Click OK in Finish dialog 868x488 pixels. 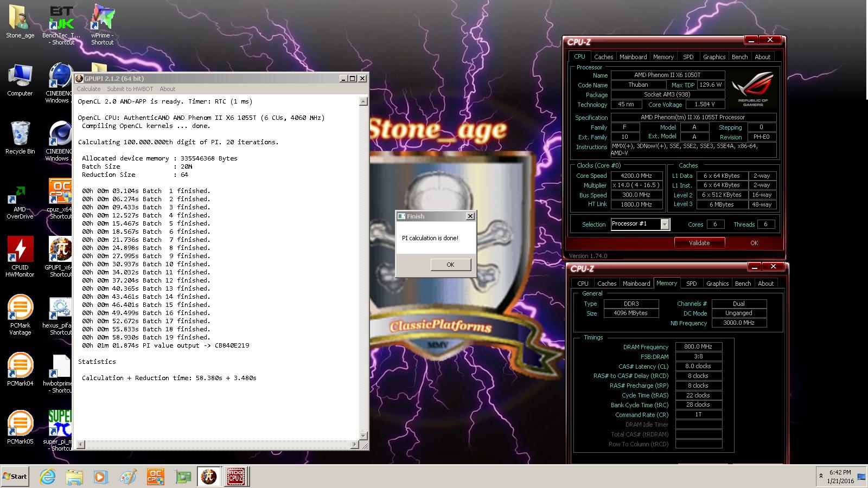[450, 265]
